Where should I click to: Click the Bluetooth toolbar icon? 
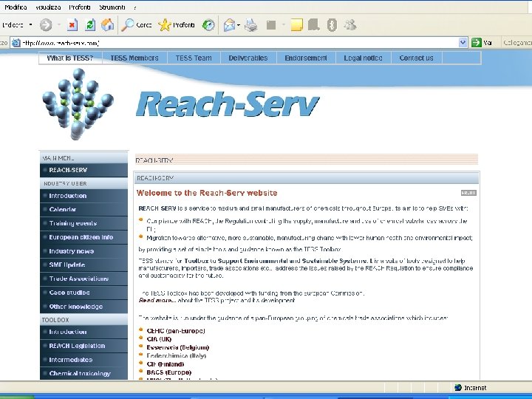click(x=332, y=25)
